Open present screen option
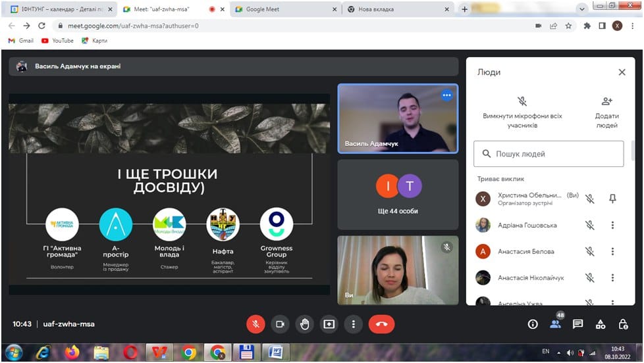This screenshot has width=644, height=363. tap(329, 324)
